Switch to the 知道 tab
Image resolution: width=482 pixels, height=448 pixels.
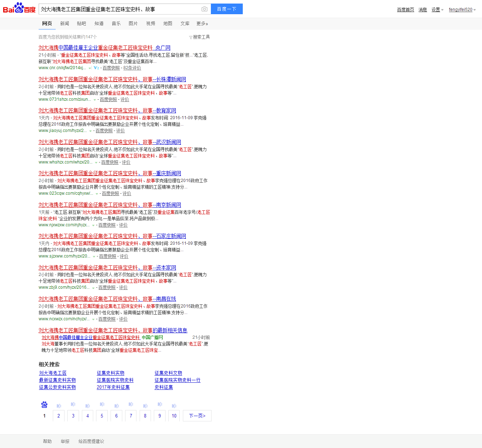99,23
